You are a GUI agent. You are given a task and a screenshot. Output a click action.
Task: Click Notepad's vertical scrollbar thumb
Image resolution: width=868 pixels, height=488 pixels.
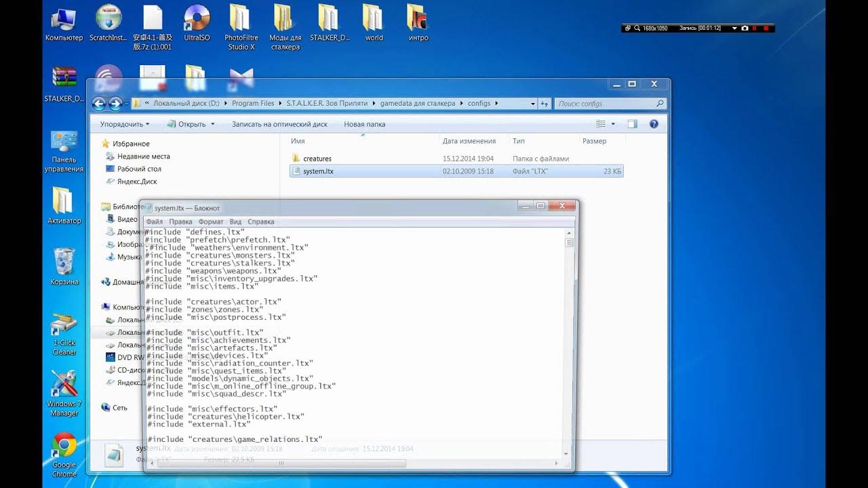coord(570,243)
